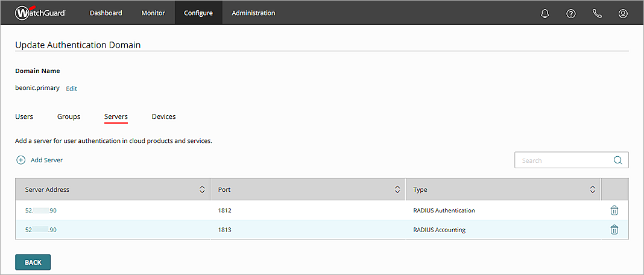Open the Administration menu

click(x=253, y=13)
